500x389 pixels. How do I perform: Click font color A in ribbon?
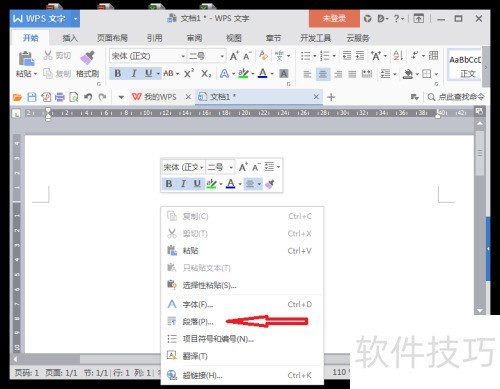tap(263, 73)
